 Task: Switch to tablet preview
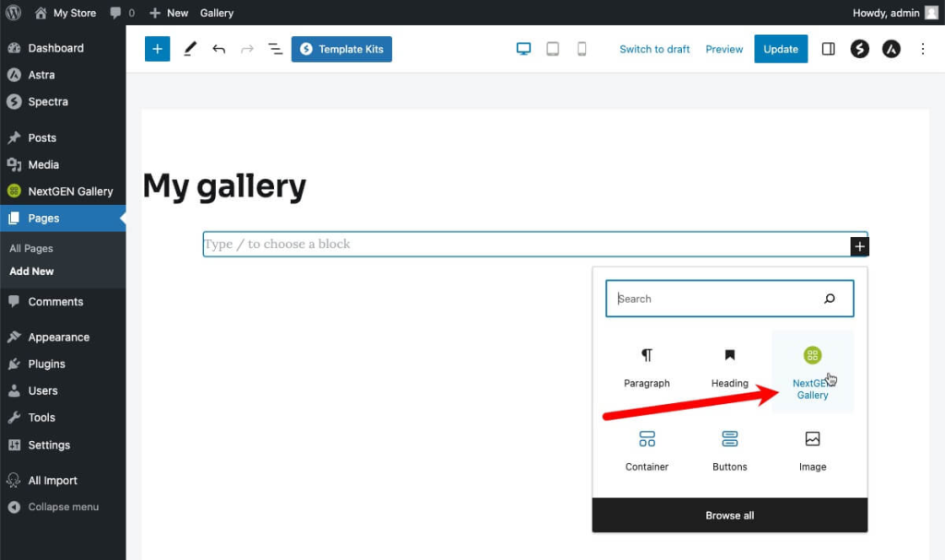(553, 49)
